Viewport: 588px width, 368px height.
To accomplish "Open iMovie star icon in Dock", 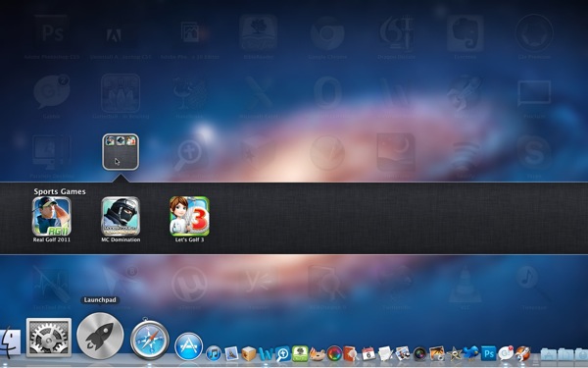I will click(454, 353).
